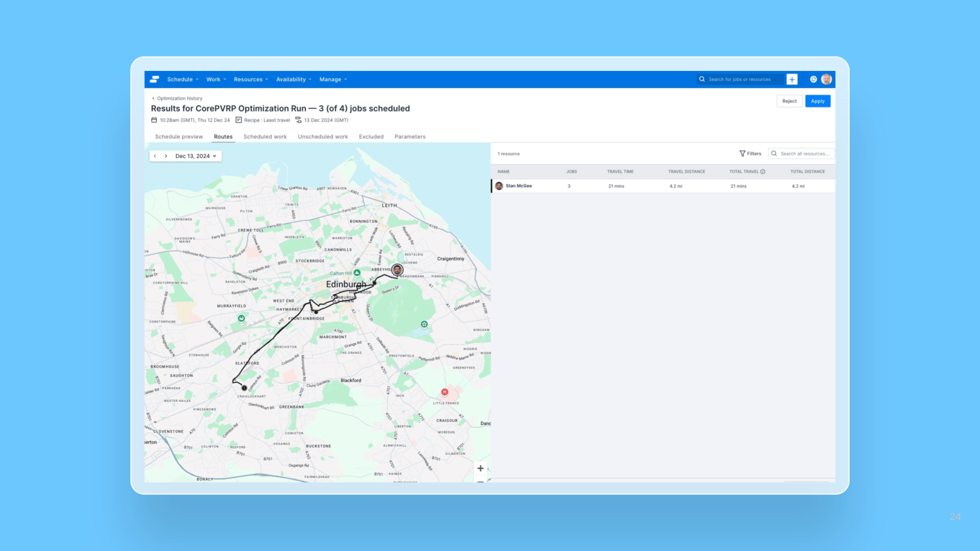Focus the Search all resources field
This screenshot has width=980, height=551.
tap(801, 154)
